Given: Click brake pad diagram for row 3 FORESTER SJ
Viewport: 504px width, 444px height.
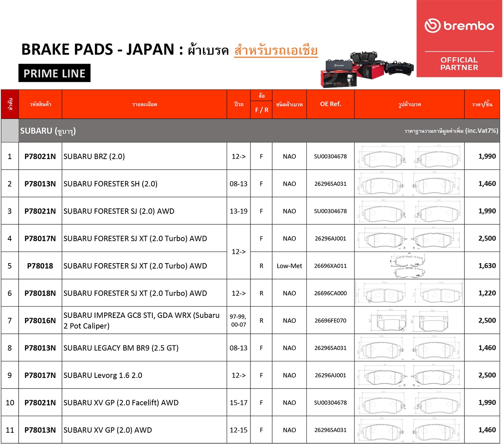Looking at the screenshot, I should 409,211.
